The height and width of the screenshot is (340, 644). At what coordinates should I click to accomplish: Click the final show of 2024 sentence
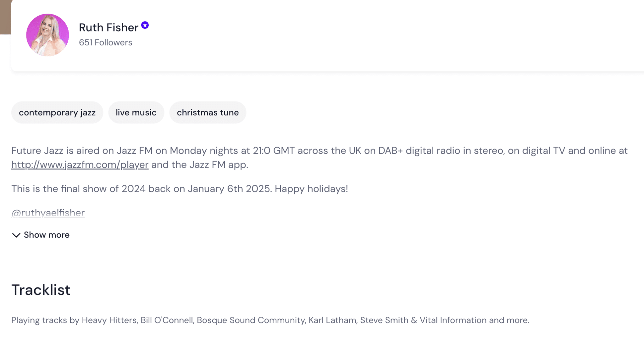[x=142, y=189]
